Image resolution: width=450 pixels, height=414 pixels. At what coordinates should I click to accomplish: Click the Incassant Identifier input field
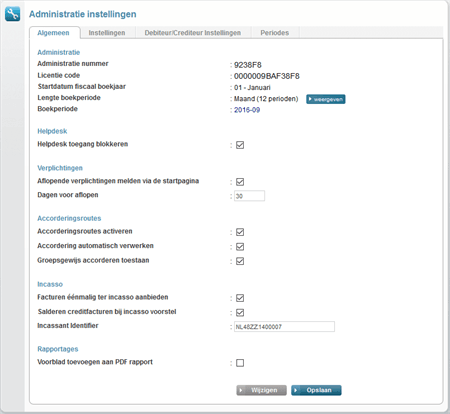coord(284,327)
